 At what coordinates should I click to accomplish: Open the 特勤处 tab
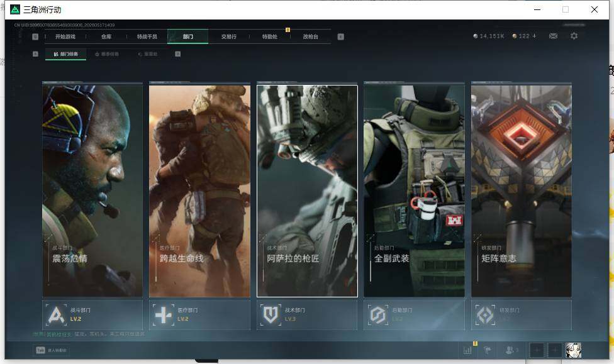pyautogui.click(x=269, y=36)
